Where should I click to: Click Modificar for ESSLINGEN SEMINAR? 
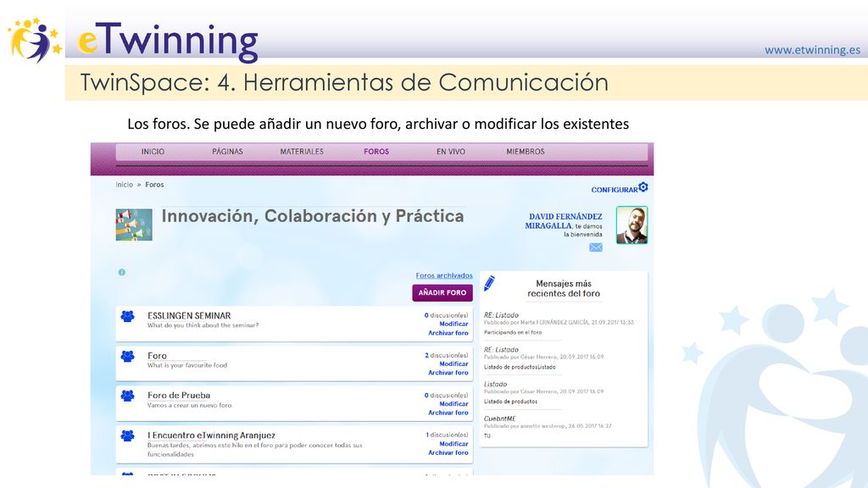coord(454,324)
